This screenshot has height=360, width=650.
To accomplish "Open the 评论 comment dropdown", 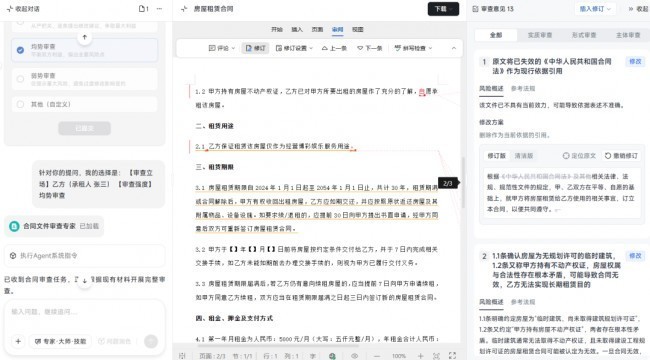I will click(221, 48).
